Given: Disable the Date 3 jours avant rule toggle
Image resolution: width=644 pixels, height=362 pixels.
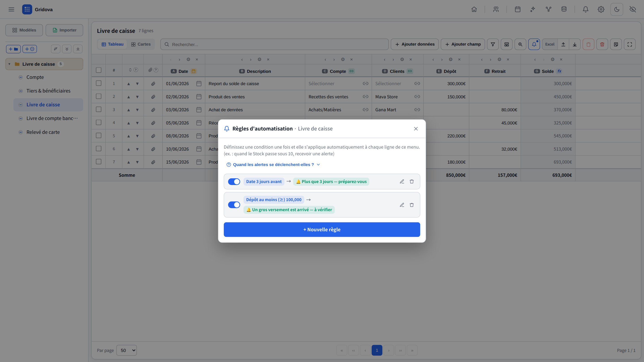Looking at the screenshot, I should tap(234, 182).
